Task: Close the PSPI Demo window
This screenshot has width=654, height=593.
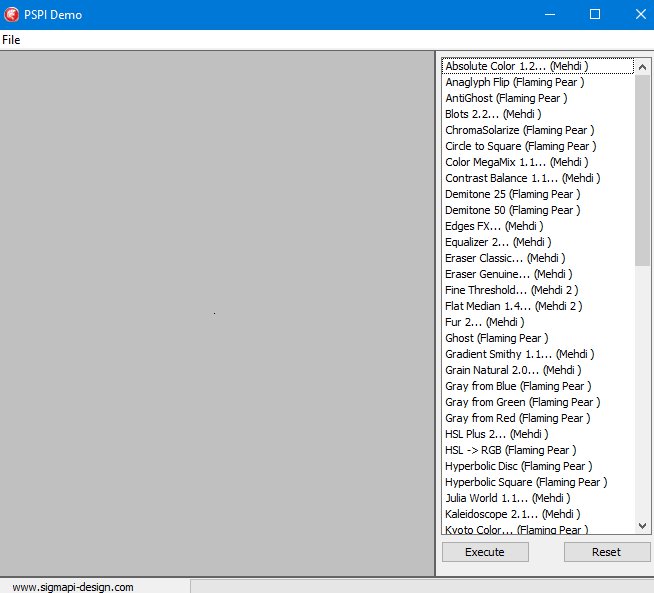Action: 641,15
